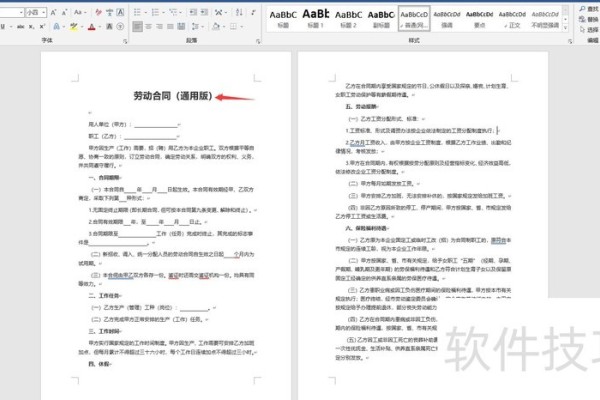This screenshot has height=400, width=600.
Task: Justify paragraph text
Action: [x=170, y=27]
